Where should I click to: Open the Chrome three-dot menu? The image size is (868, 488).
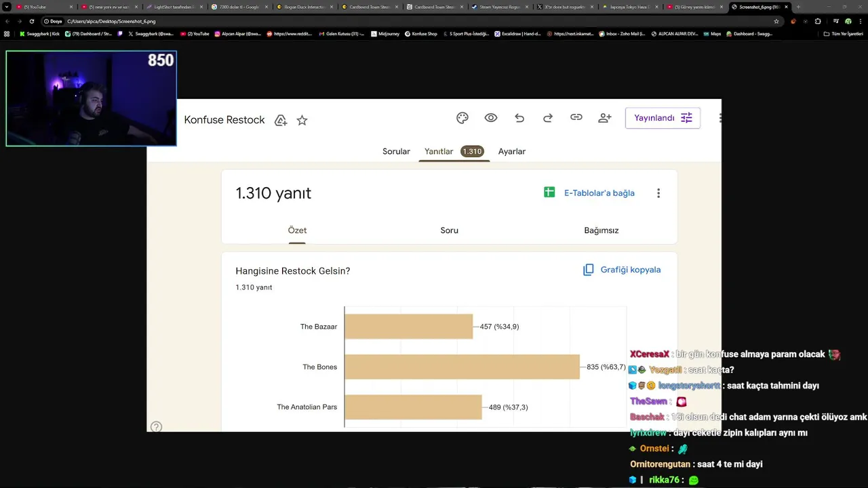tap(861, 22)
